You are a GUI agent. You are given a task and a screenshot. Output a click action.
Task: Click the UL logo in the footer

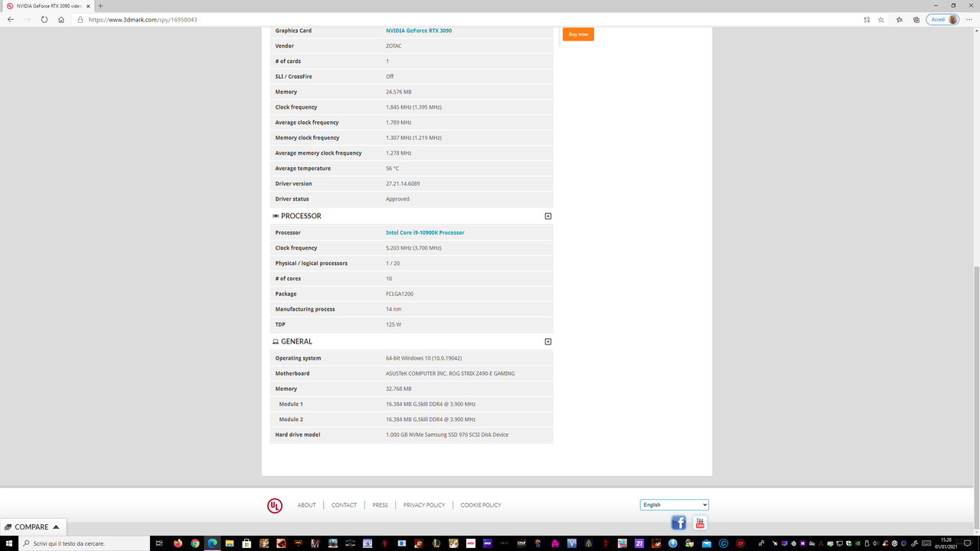click(274, 505)
